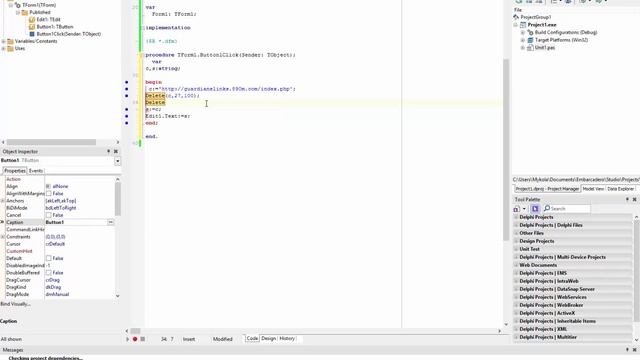The height and width of the screenshot is (360, 640).
Task: Close the Object Inspector panel
Action: coord(116,151)
